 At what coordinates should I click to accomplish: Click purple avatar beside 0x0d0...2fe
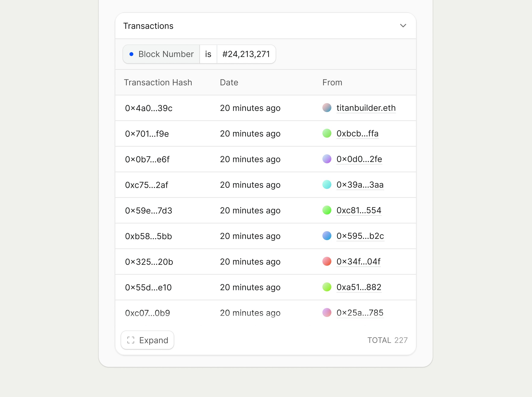[x=327, y=159]
